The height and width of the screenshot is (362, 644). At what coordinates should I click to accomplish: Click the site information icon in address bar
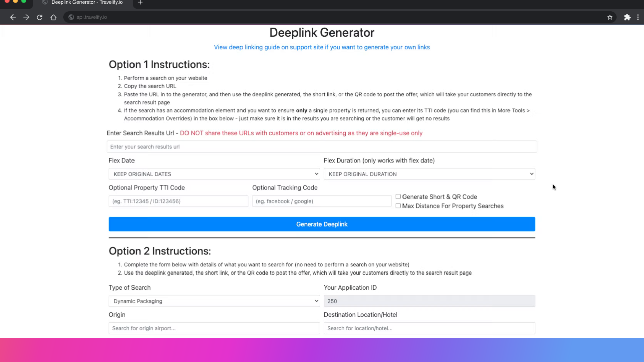pos(71,17)
